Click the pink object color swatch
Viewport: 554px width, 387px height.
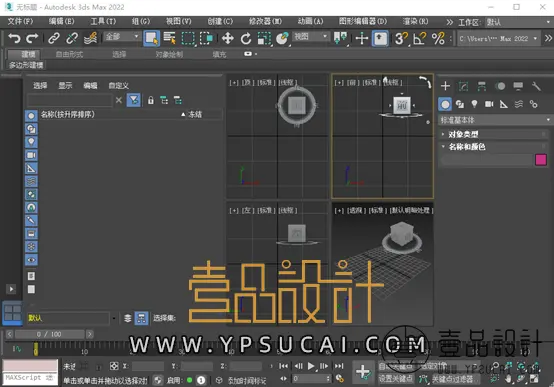(x=541, y=160)
